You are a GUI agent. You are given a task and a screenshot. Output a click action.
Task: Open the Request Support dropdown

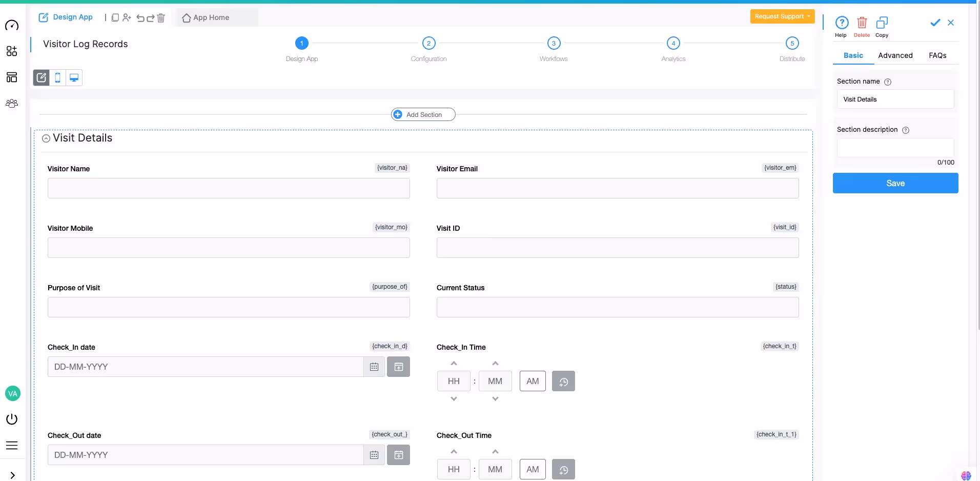[783, 16]
